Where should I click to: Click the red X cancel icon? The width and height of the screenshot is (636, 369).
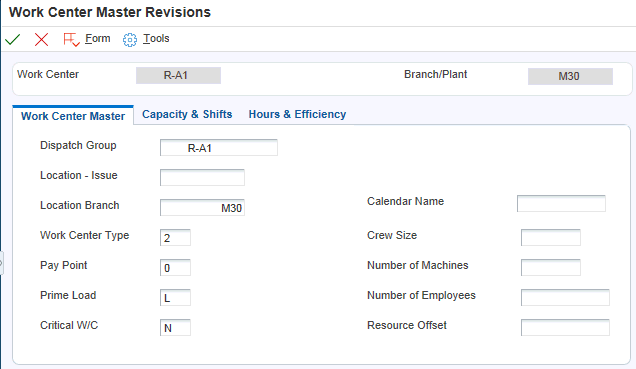41,39
